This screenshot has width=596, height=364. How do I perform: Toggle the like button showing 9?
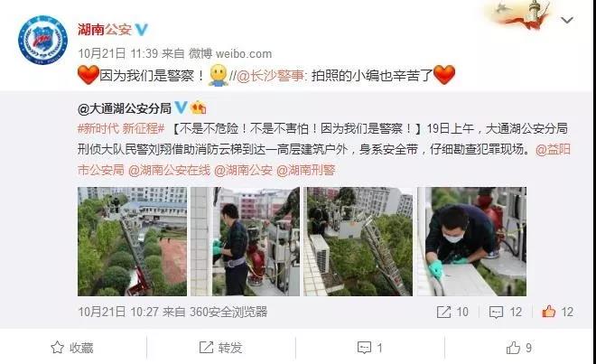519,347
